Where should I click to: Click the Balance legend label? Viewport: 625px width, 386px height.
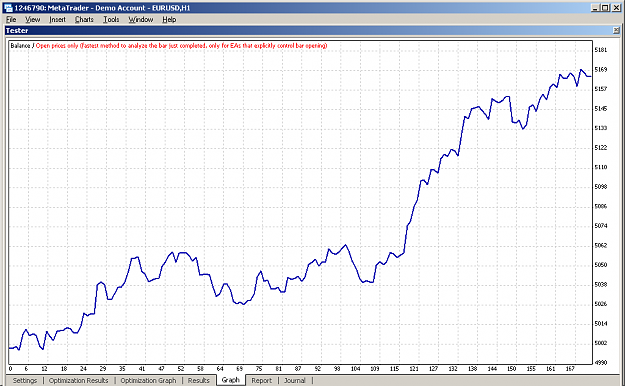point(20,46)
